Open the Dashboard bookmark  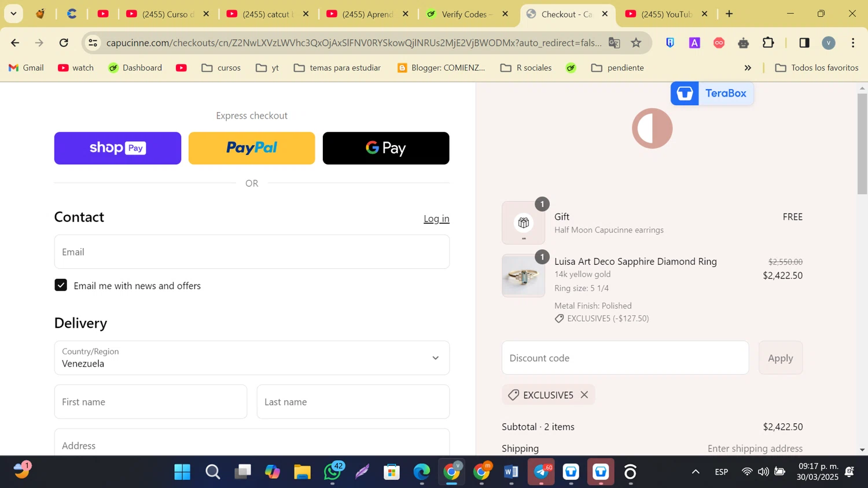pos(135,68)
